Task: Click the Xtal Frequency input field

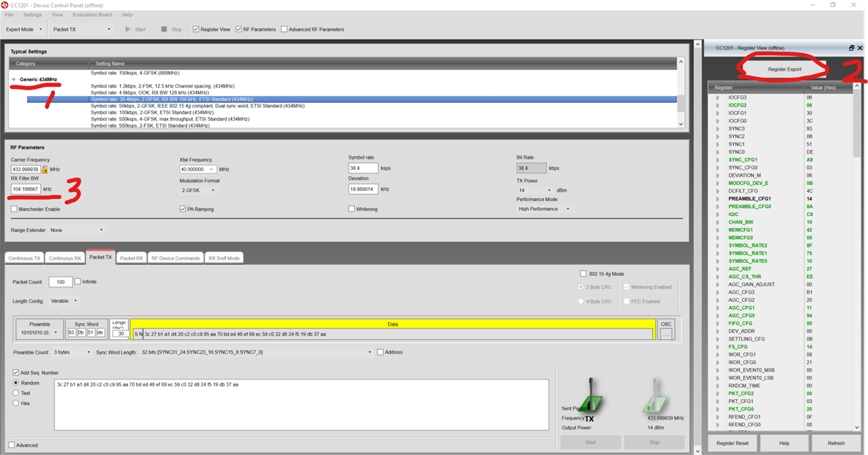Action: (197, 169)
